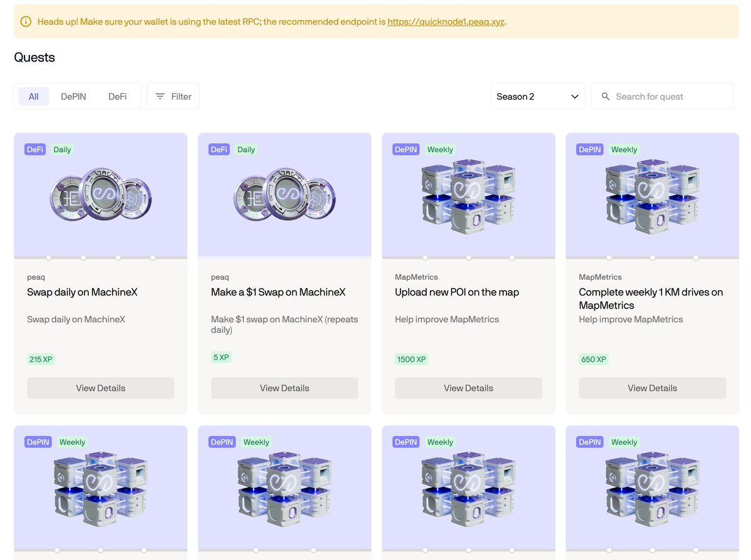The height and width of the screenshot is (560, 751).
Task: Click the coins image on Make a $1 Swap card
Action: (x=285, y=195)
